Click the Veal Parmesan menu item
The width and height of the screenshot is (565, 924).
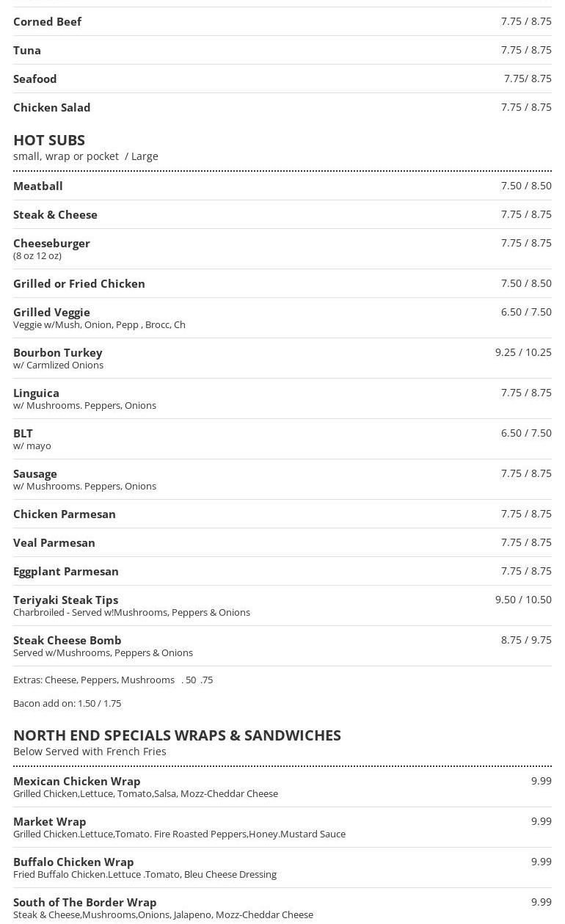tap(54, 542)
